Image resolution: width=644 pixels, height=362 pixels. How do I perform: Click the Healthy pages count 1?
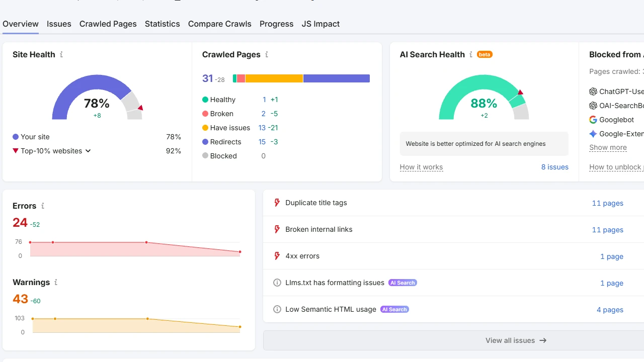tap(264, 100)
